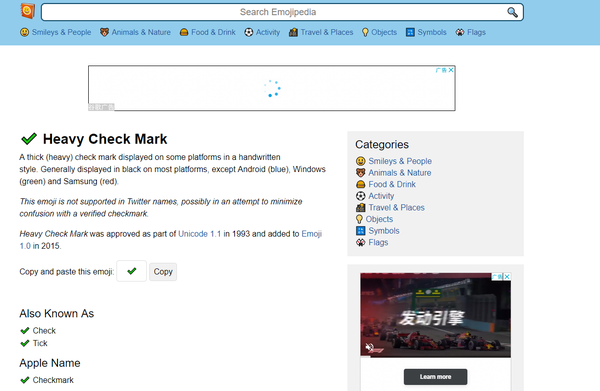
Task: Click the Emojipedia logo icon
Action: coord(28,11)
